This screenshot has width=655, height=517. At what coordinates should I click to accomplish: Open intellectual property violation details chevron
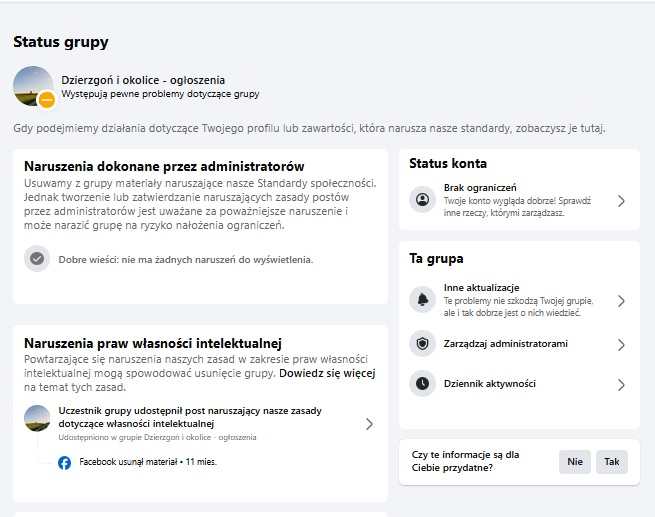click(x=369, y=424)
